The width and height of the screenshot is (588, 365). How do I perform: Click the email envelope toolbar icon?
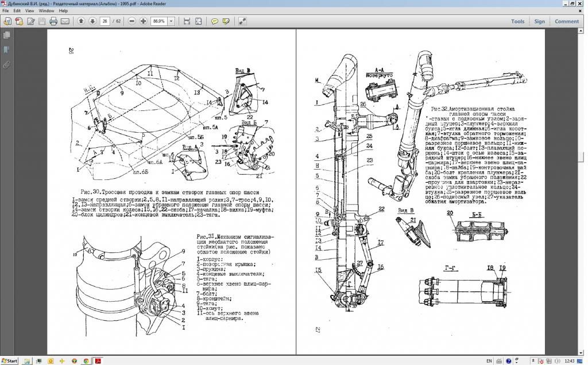click(x=65, y=21)
